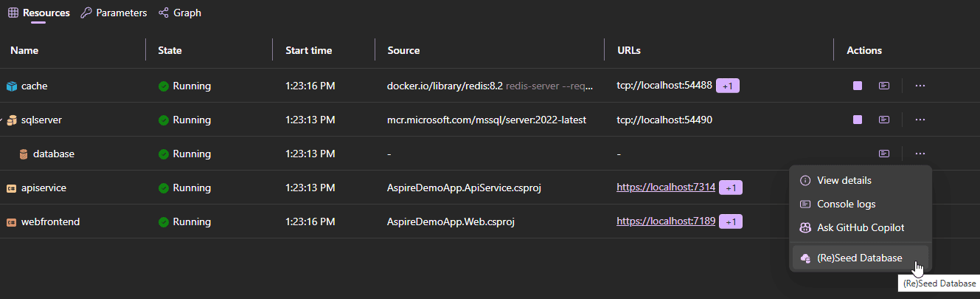The height and width of the screenshot is (299, 980).
Task: Expand the +1 URLs badge for cache
Action: click(728, 86)
